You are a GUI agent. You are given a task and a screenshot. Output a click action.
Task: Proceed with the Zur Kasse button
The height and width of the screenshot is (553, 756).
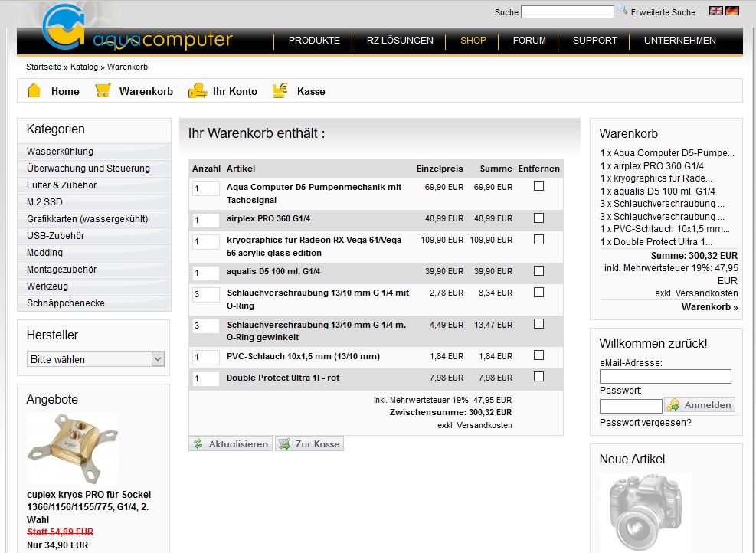[309, 444]
